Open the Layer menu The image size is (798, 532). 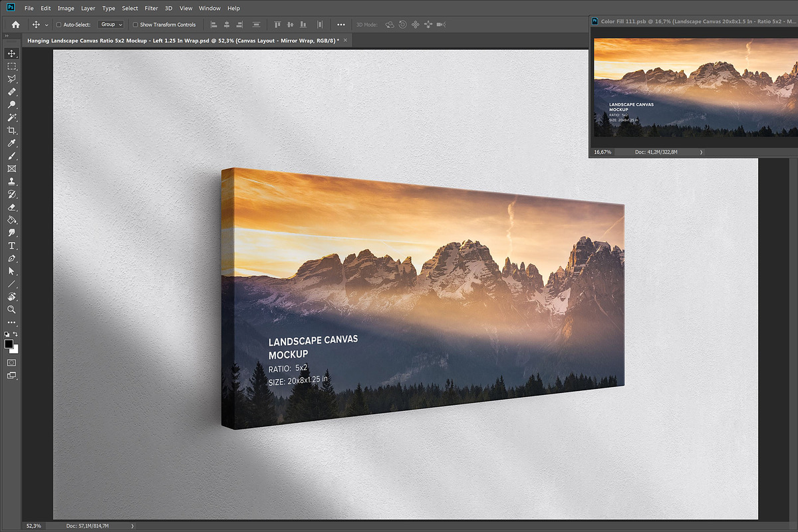tap(88, 9)
